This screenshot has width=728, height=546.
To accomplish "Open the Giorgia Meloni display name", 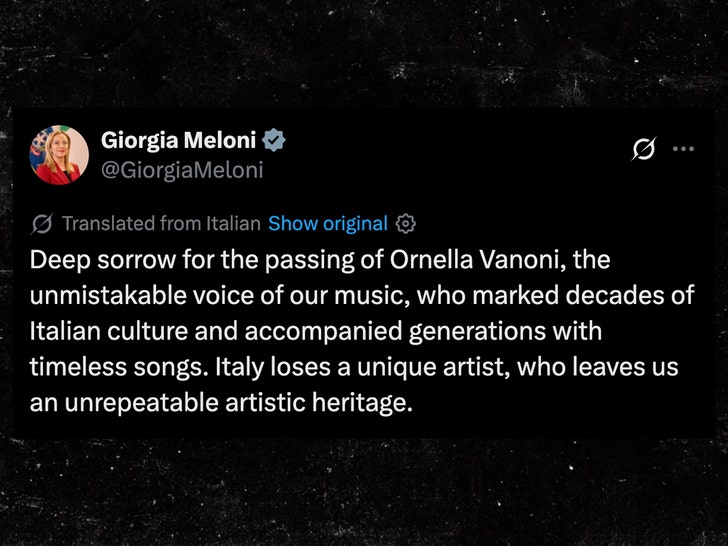I will tap(180, 141).
